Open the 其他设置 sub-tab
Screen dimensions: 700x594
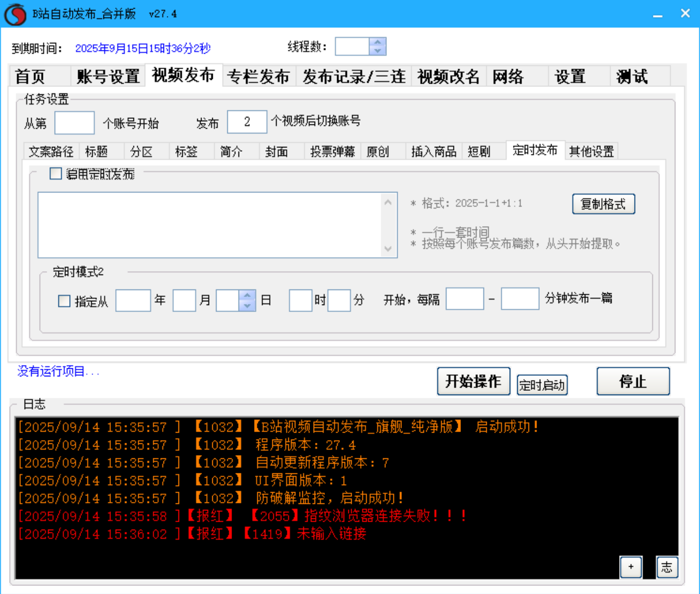click(x=592, y=152)
